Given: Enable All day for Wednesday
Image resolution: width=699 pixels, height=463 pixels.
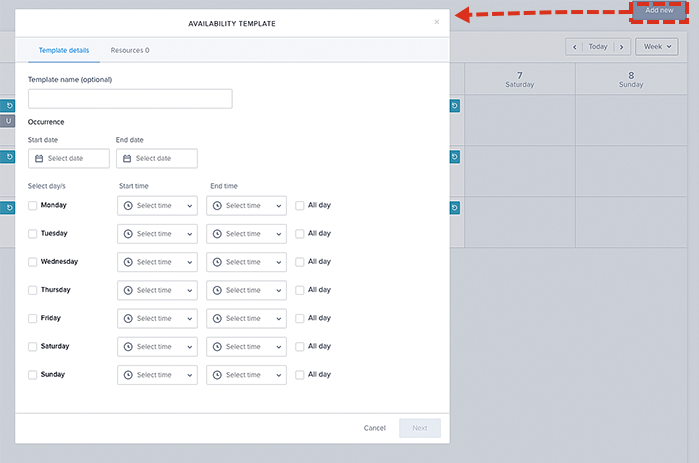Looking at the screenshot, I should 300,262.
